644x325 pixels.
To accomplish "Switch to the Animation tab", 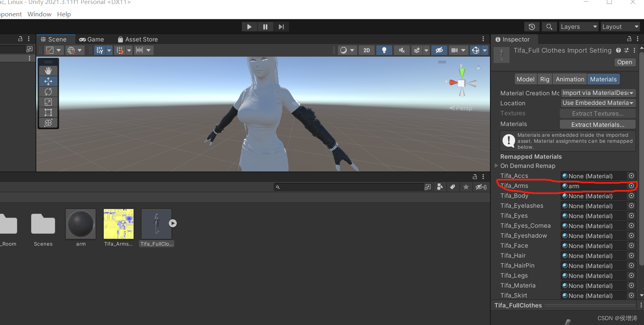I will coord(570,79).
